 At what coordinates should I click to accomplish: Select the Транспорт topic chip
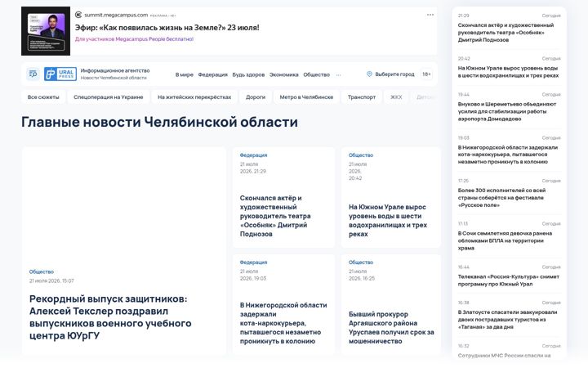tap(362, 96)
